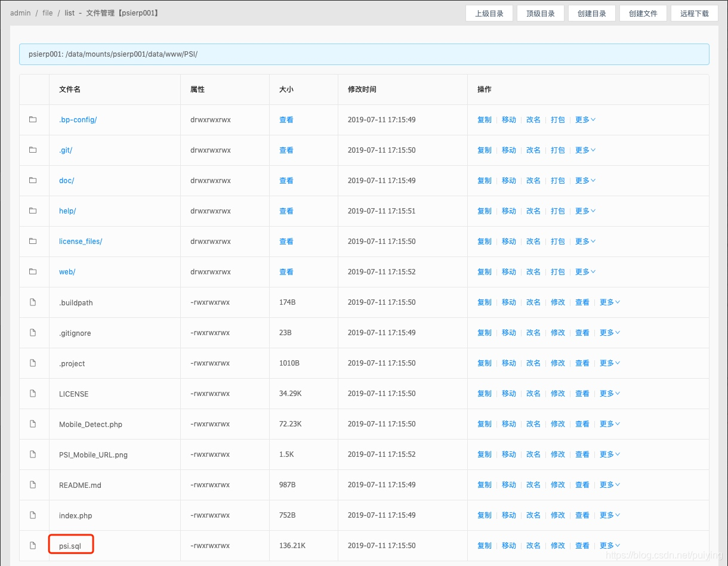Click the file icon beside .gitignore
Screen dimensions: 728x566
pyautogui.click(x=33, y=332)
